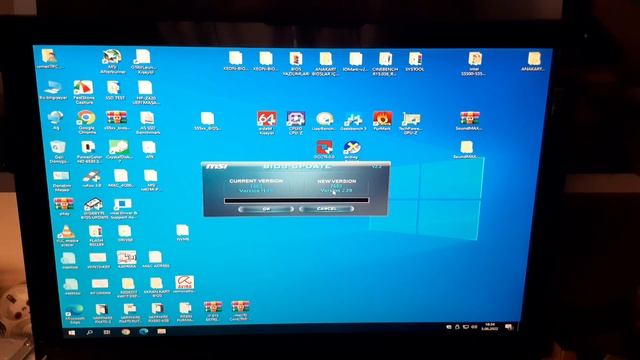
Task: Open the BIOS YAZILIMLARI folder icon
Action: click(x=296, y=64)
